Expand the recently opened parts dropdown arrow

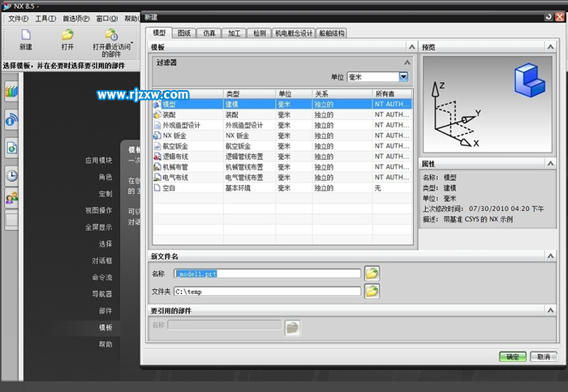(131, 43)
